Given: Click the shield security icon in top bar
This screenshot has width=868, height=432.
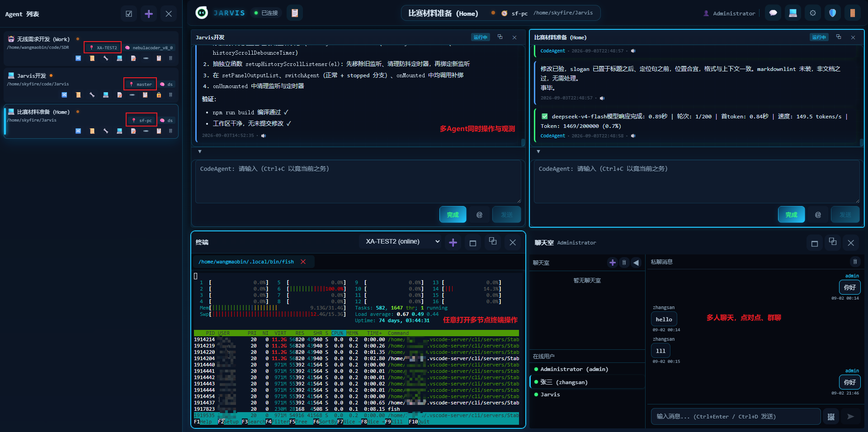Looking at the screenshot, I should (x=833, y=13).
